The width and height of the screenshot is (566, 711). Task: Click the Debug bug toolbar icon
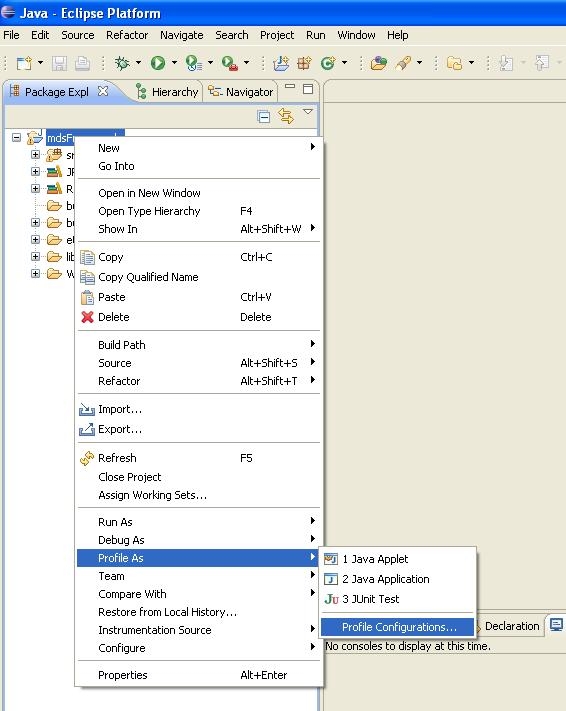coord(122,63)
